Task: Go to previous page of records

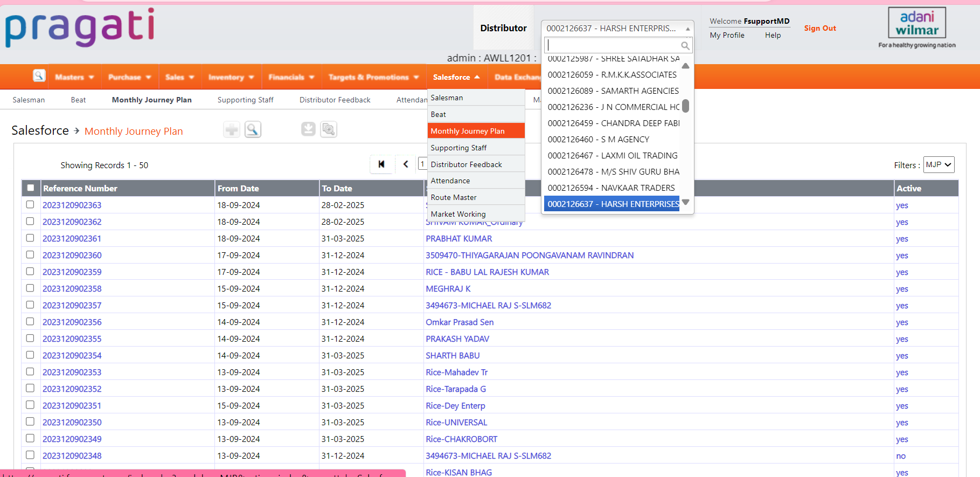Action: [406, 164]
